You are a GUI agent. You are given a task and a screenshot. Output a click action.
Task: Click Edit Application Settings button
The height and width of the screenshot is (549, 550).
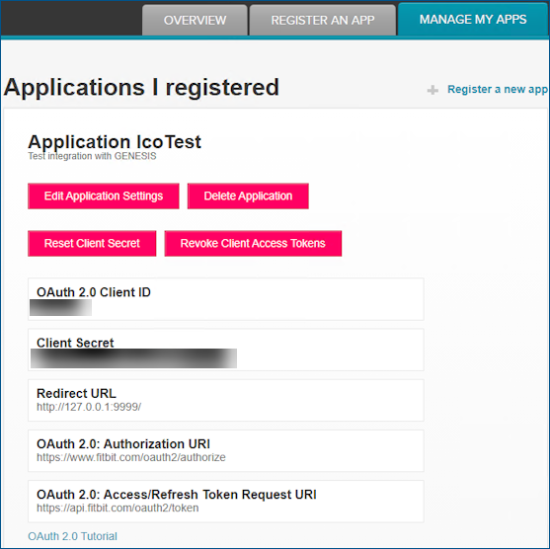pyautogui.click(x=103, y=196)
